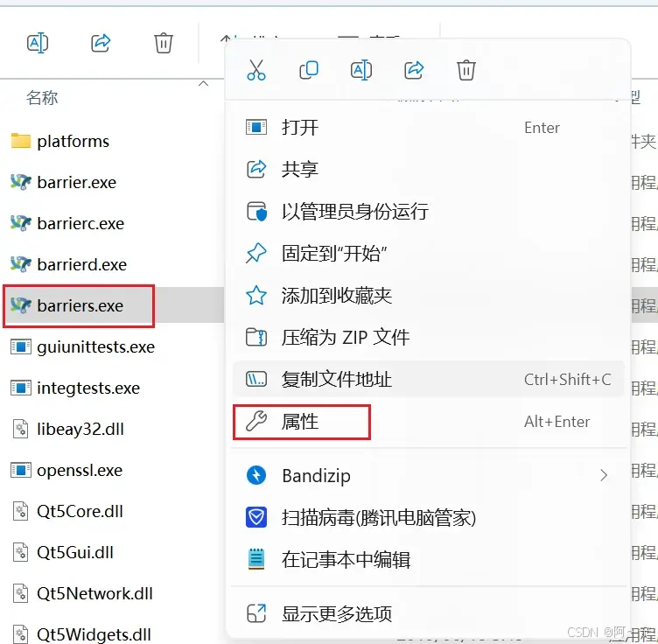Click the guiunittests.exe file icon
Image resolution: width=658 pixels, height=644 pixels.
click(21, 347)
